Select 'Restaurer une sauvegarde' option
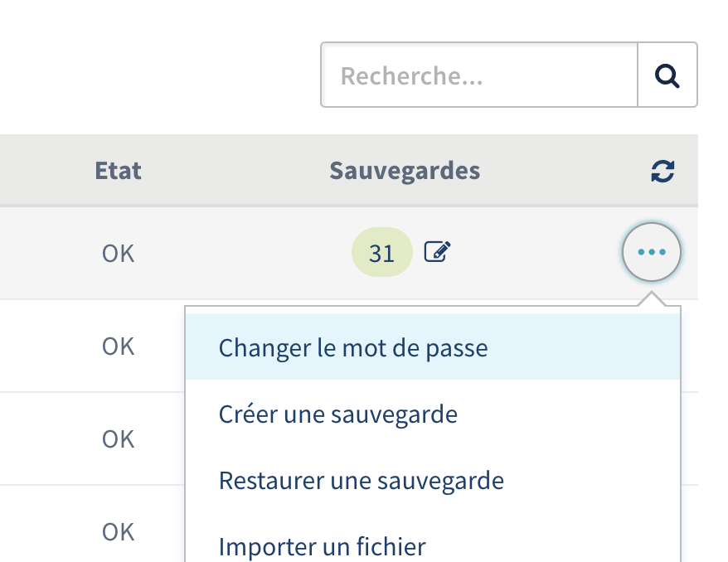The height and width of the screenshot is (562, 728). pyautogui.click(x=362, y=480)
